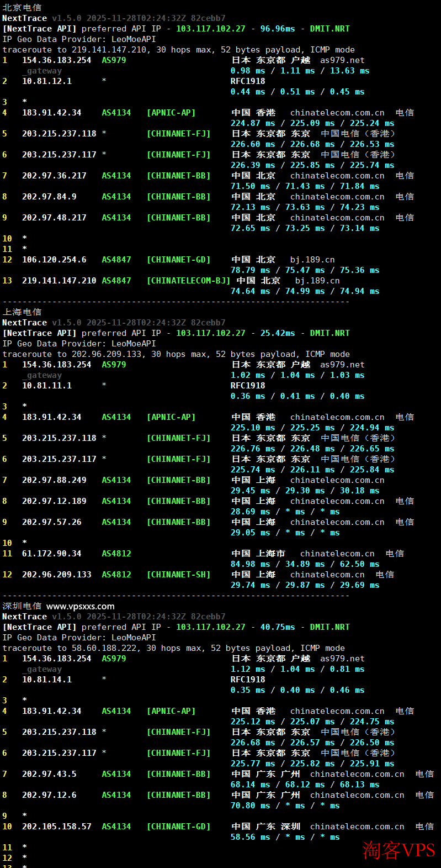The height and width of the screenshot is (868, 441).
Task: Click the 北京电信 section header
Action: [22, 7]
